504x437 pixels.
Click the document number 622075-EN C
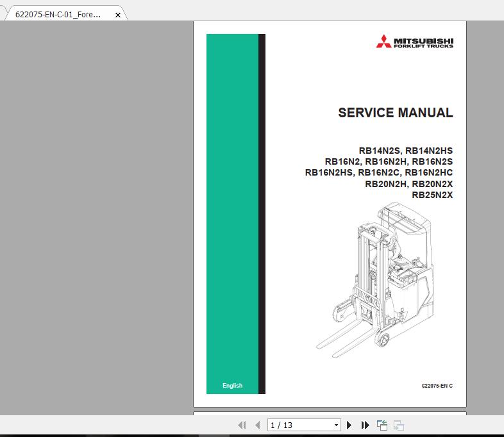pos(437,386)
